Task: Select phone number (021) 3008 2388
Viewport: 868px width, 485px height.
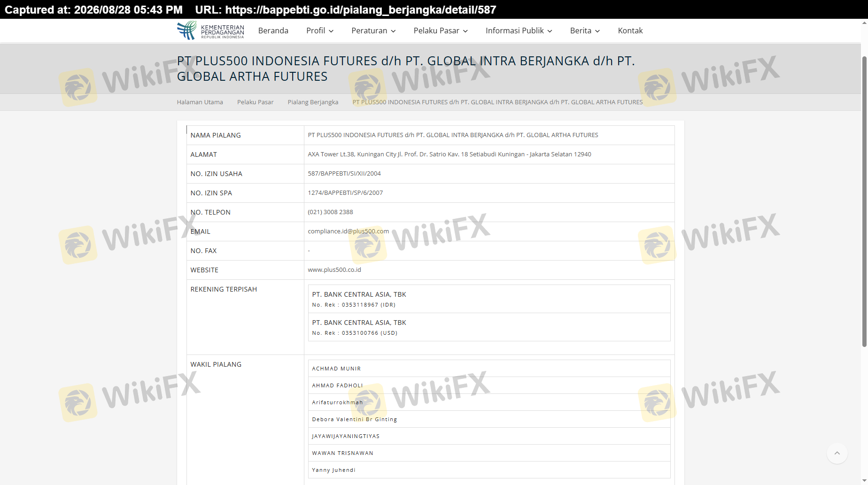Action: [331, 212]
